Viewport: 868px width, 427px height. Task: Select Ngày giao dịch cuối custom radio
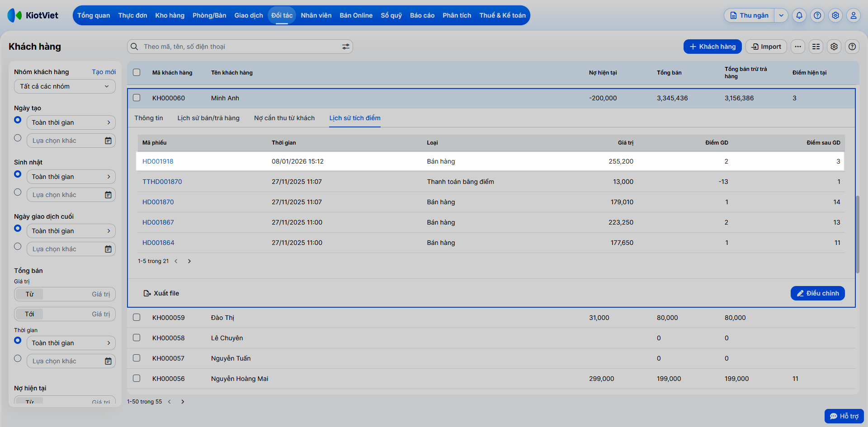[x=18, y=246]
